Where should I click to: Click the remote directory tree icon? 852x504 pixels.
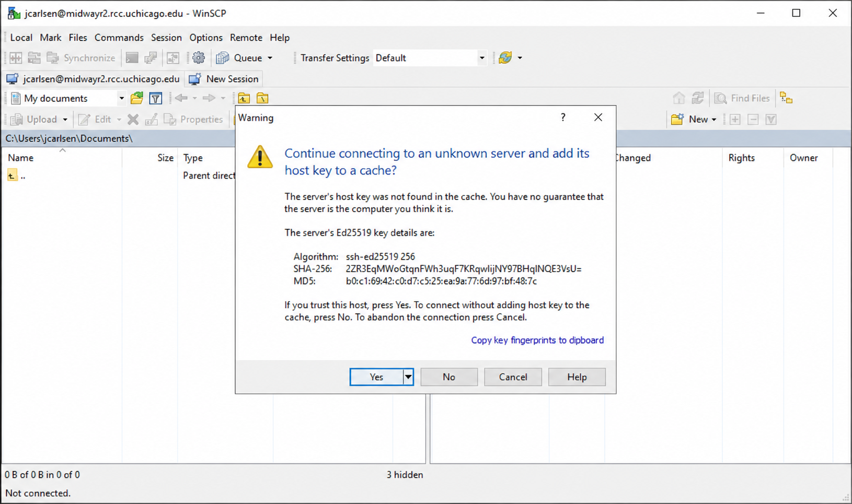[x=786, y=98]
